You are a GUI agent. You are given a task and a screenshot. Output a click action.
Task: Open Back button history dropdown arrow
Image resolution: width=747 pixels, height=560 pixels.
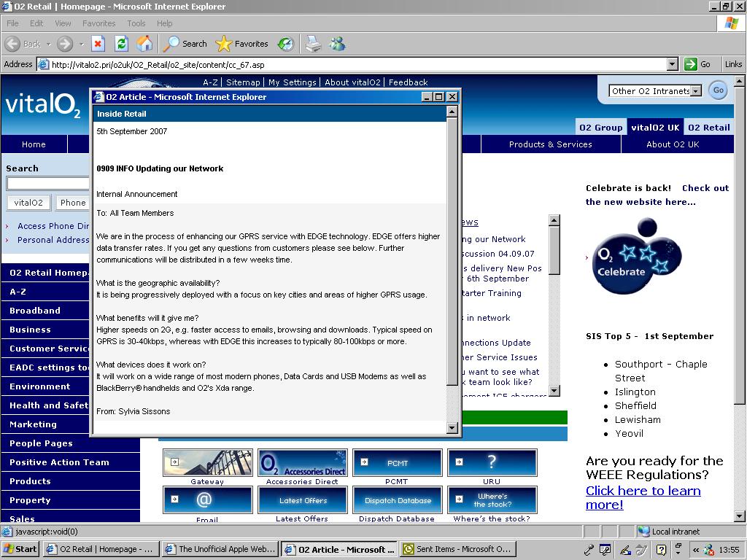[48, 44]
